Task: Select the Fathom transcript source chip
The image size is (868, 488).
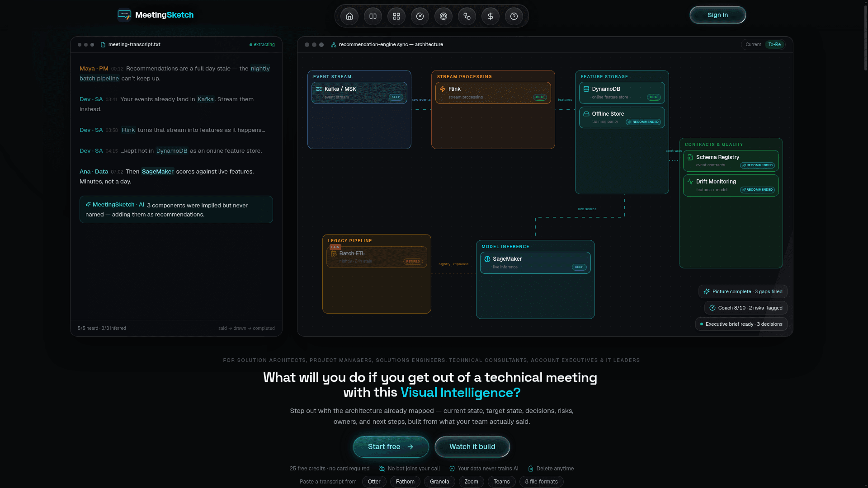Action: pyautogui.click(x=405, y=482)
